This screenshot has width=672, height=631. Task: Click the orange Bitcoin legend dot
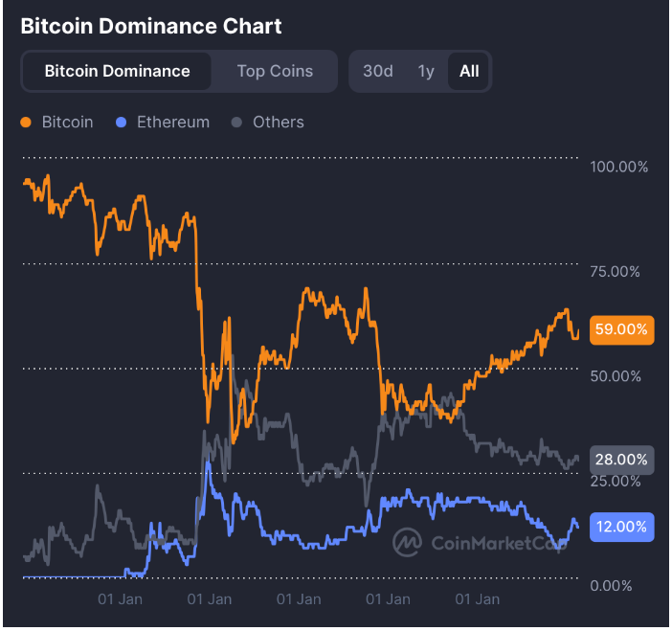[x=25, y=123]
